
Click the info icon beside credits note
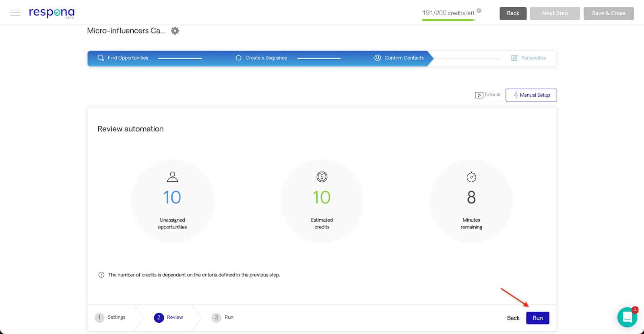(101, 275)
